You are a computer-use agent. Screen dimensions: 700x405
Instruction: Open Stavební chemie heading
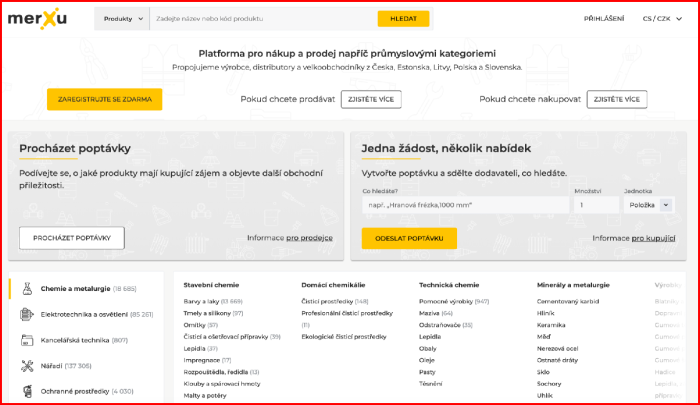tap(211, 285)
